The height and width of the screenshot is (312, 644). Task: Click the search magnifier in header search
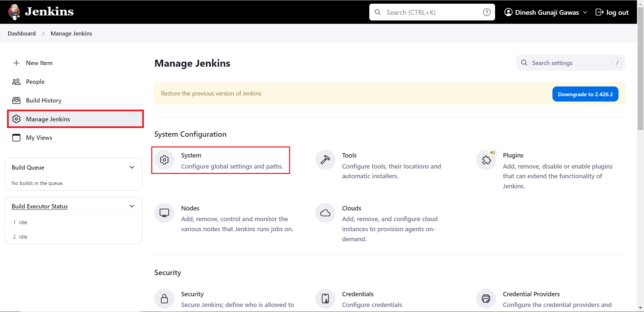[x=378, y=12]
